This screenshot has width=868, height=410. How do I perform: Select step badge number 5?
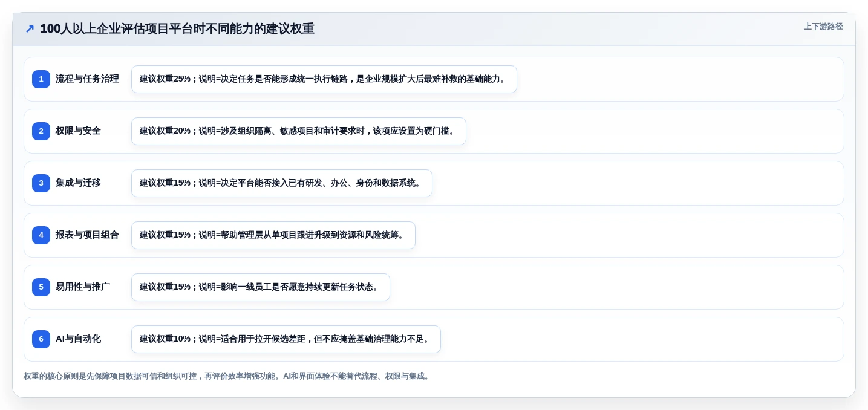pyautogui.click(x=41, y=287)
